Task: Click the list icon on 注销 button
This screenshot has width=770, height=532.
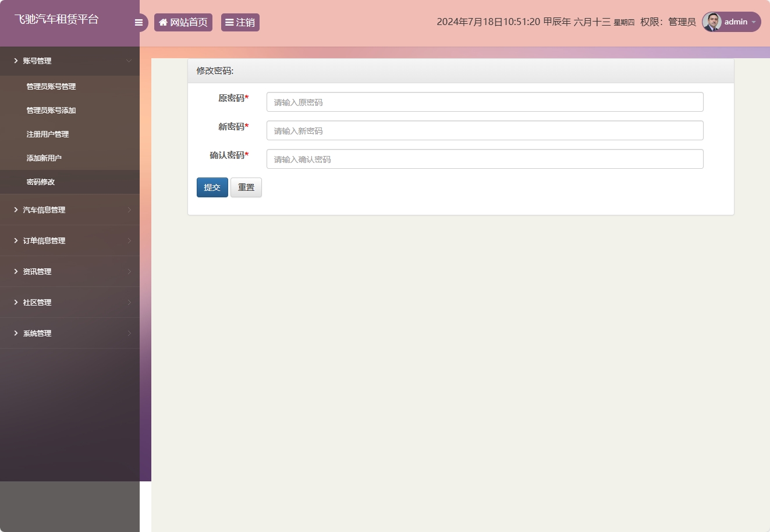Action: (x=229, y=22)
